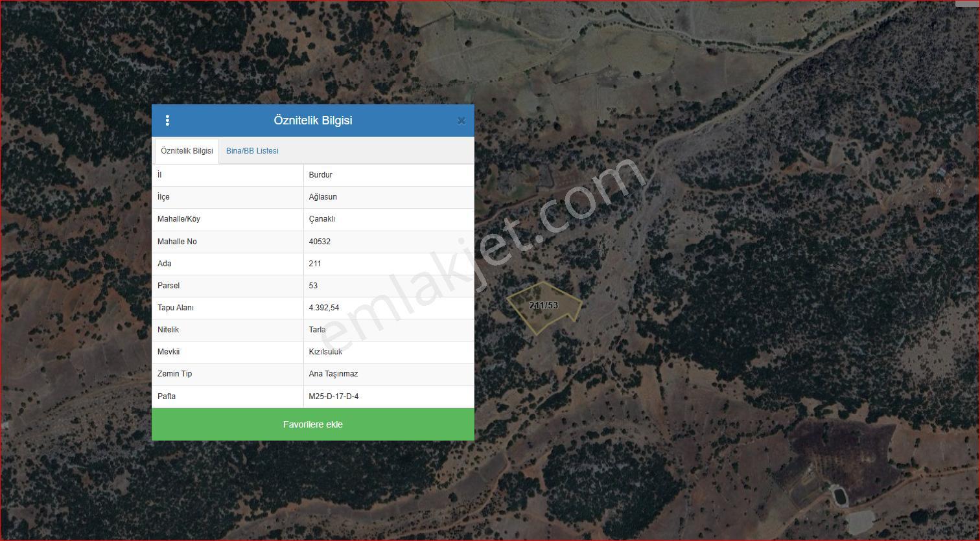Click the İlçe row label

coord(163,197)
